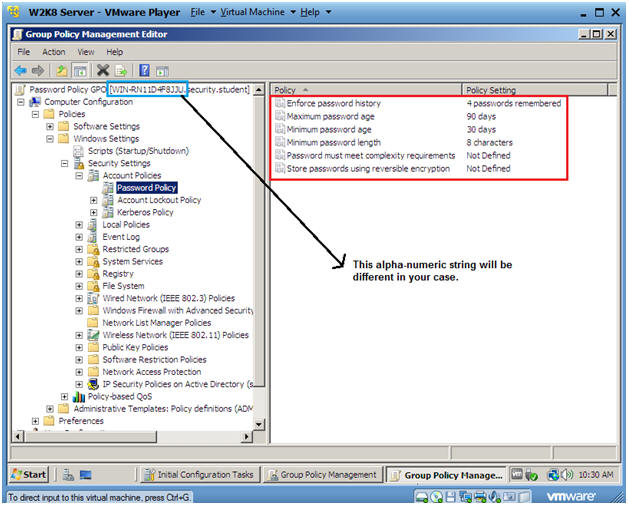Click the Show Desktop quick launch icon
Image resolution: width=628 pixels, height=505 pixels.
[85, 475]
